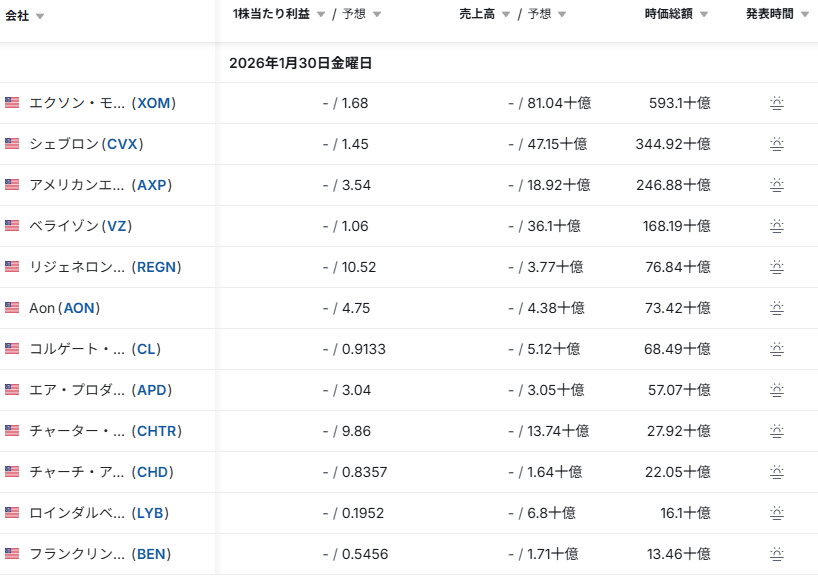Image resolution: width=818 pixels, height=584 pixels.
Task: Click the release time icon for Charter (CHTR)
Action: (x=776, y=431)
